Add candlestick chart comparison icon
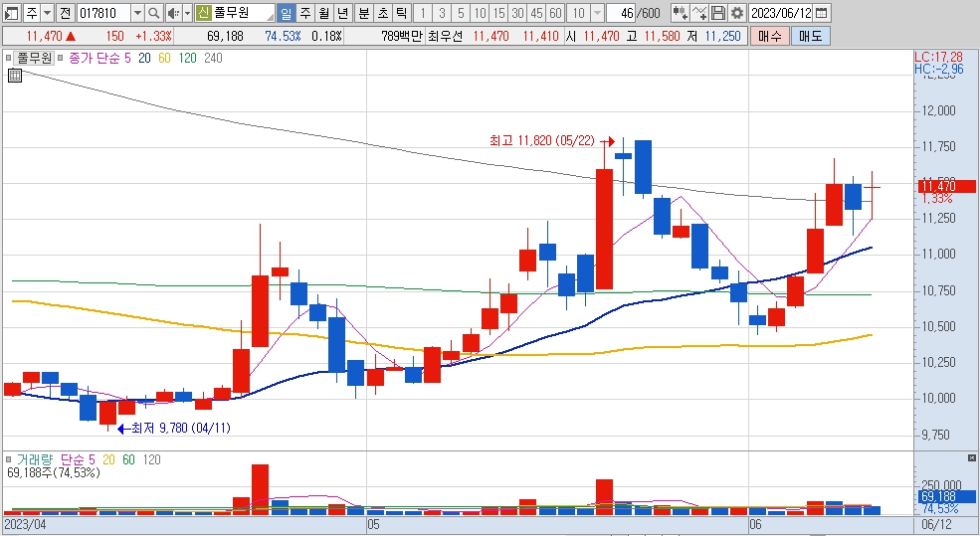980x536 pixels. tap(680, 13)
